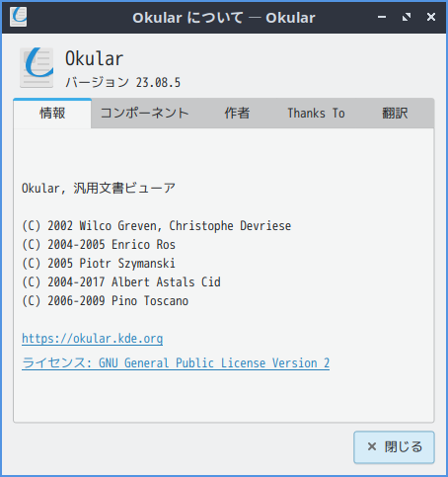The image size is (448, 477).
Task: Click the version text バージョン 23.08.5
Action: tap(123, 82)
